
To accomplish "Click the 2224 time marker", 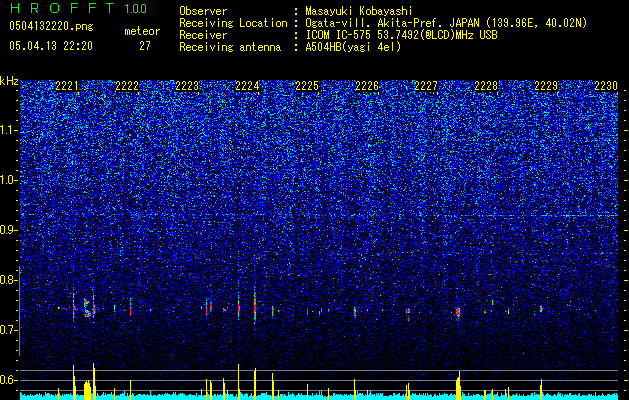I will point(247,86).
